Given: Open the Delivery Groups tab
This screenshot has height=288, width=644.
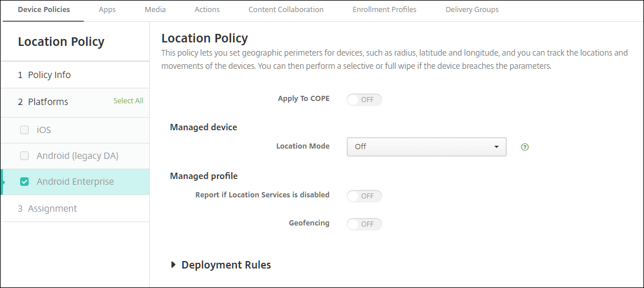Looking at the screenshot, I should [472, 10].
